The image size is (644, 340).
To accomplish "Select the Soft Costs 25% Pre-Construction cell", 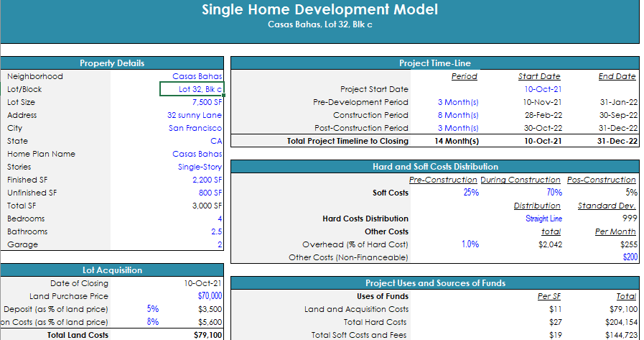I will [470, 193].
